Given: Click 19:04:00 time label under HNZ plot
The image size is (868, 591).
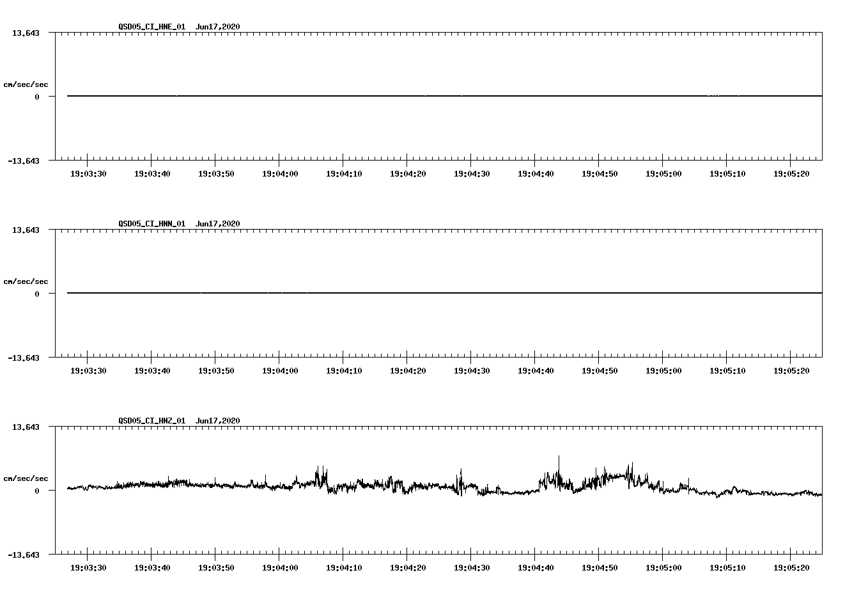Looking at the screenshot, I should point(280,567).
